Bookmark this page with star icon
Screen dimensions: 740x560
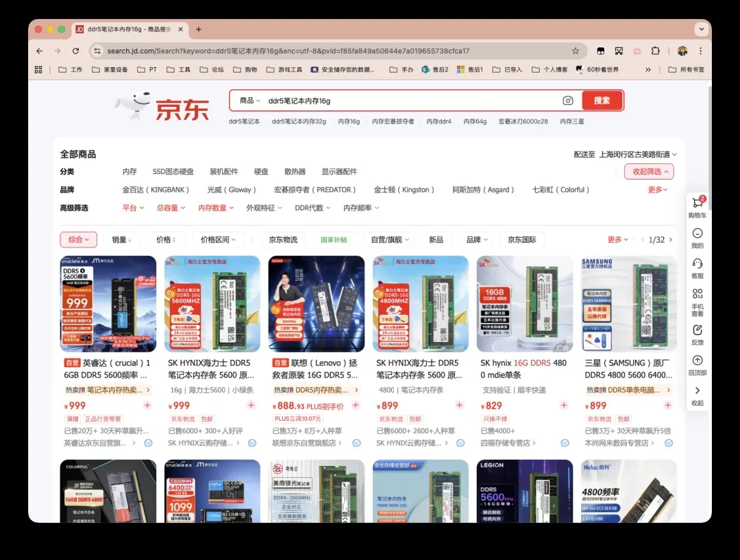576,51
